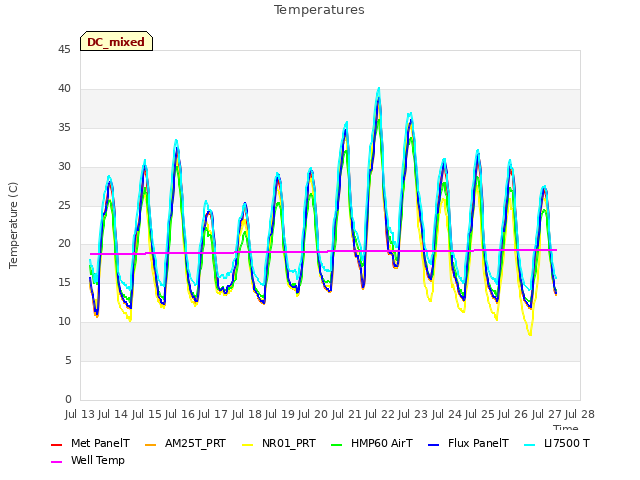The image size is (640, 480).
Task: Click the 25 y-axis tick label
Action: [64, 205]
